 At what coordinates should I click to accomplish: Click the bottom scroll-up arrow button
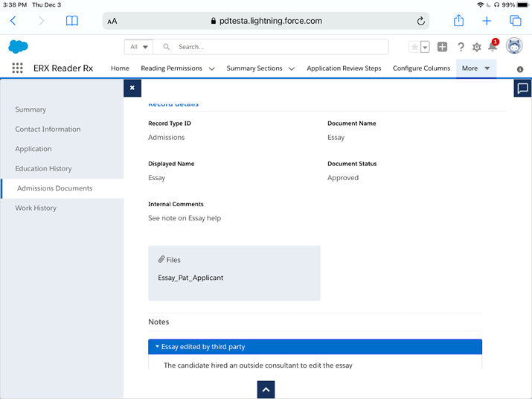tap(266, 389)
